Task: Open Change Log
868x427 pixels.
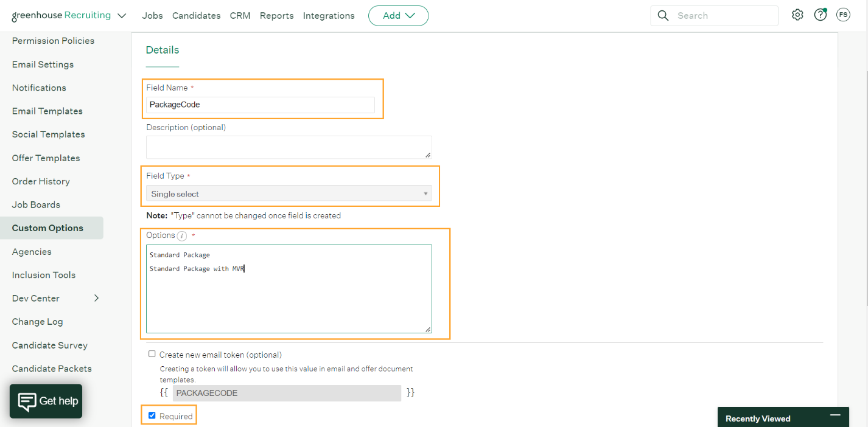Action: click(x=37, y=322)
